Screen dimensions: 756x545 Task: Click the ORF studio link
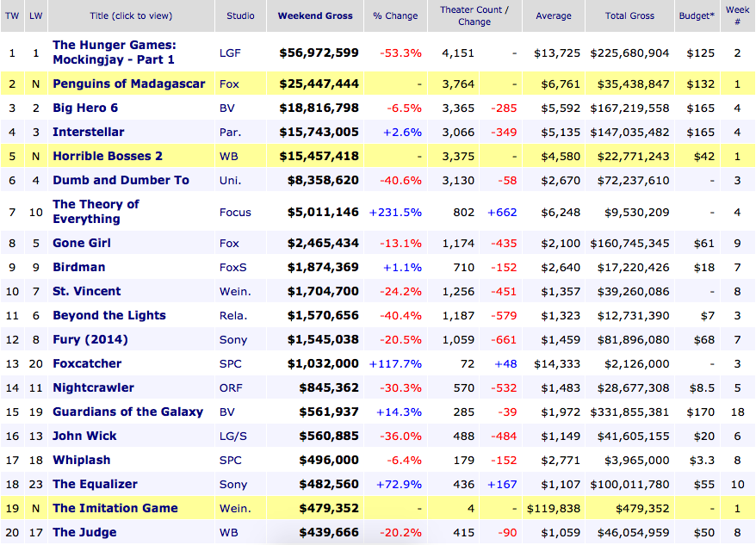231,387
